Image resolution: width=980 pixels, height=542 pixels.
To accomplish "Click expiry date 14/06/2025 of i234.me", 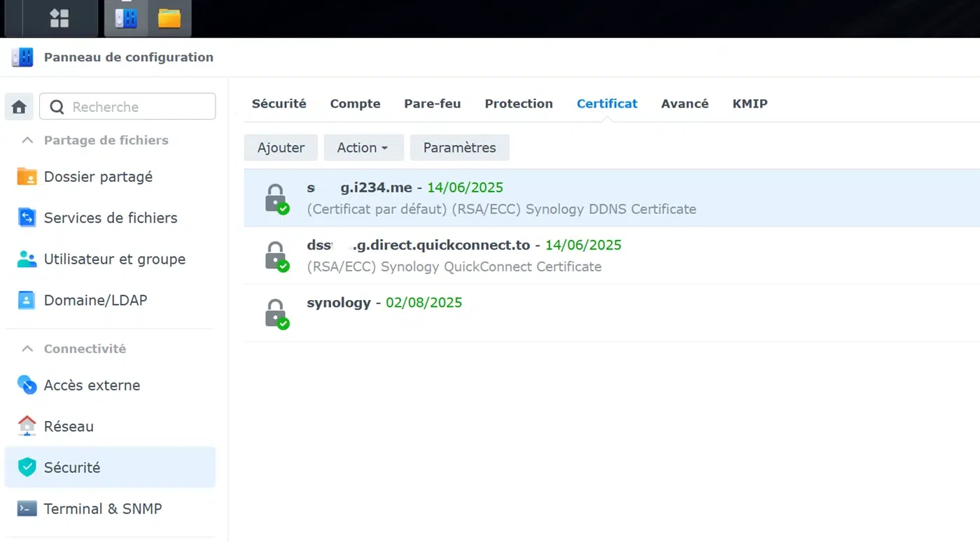I will click(465, 187).
